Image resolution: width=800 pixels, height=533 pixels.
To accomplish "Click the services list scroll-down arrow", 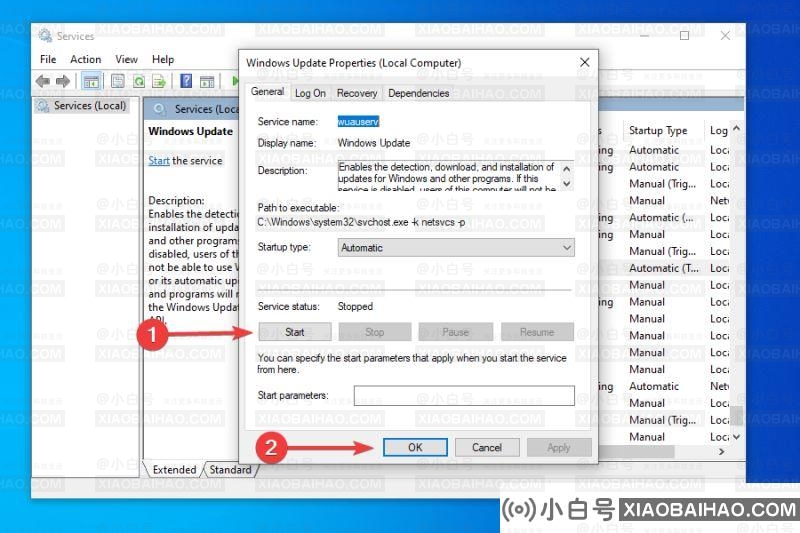I will pos(736,437).
